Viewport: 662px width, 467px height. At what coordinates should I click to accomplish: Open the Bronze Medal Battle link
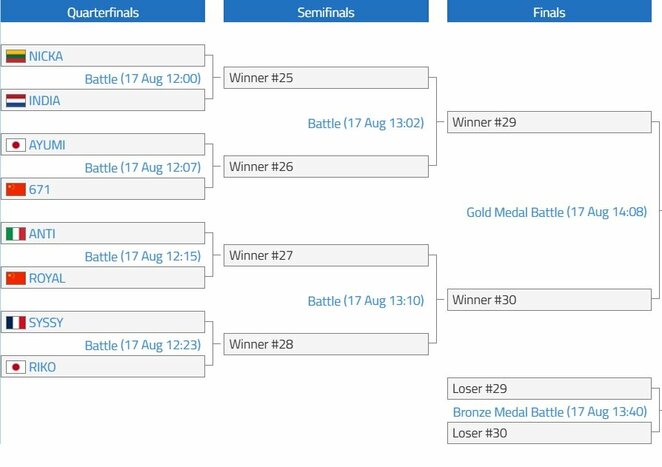pos(550,412)
